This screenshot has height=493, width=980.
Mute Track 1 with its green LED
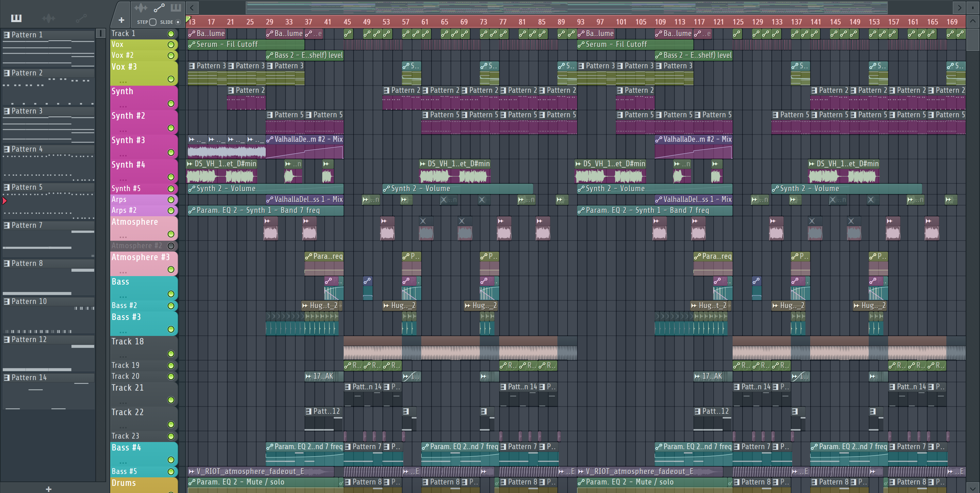[171, 34]
